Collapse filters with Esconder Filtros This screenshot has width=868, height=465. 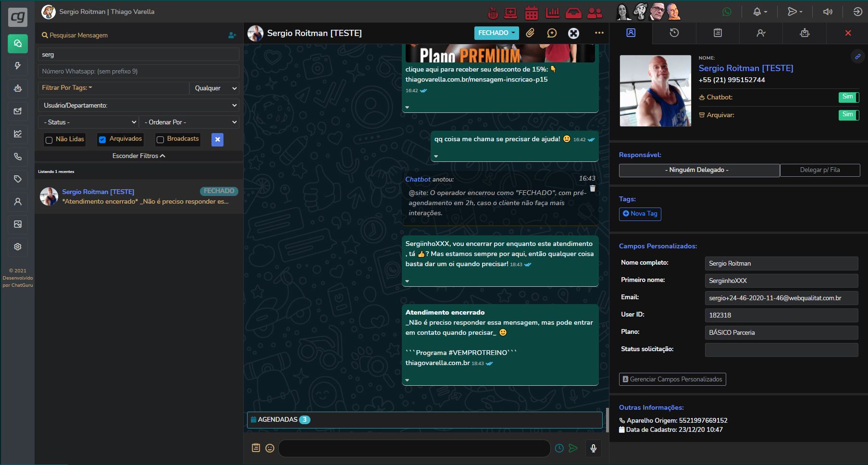[x=139, y=156]
